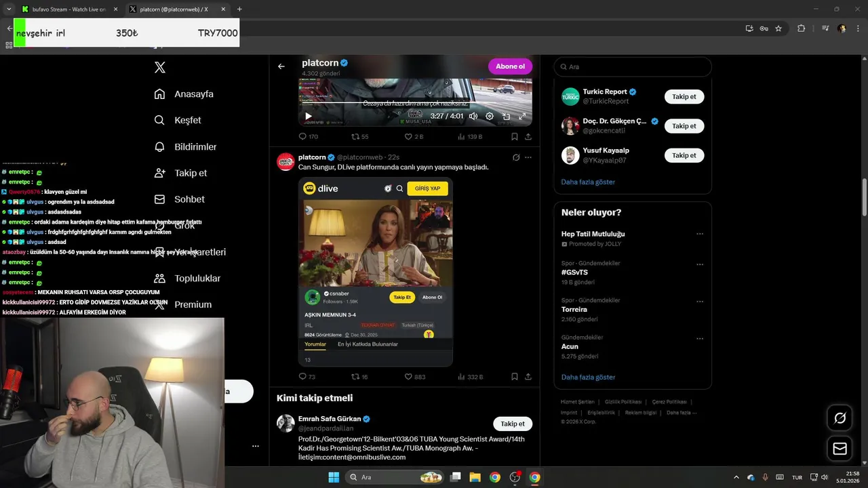This screenshot has width=868, height=488.
Task: Follow Doç. Dr. Gökçen with Takip et
Action: click(x=684, y=126)
